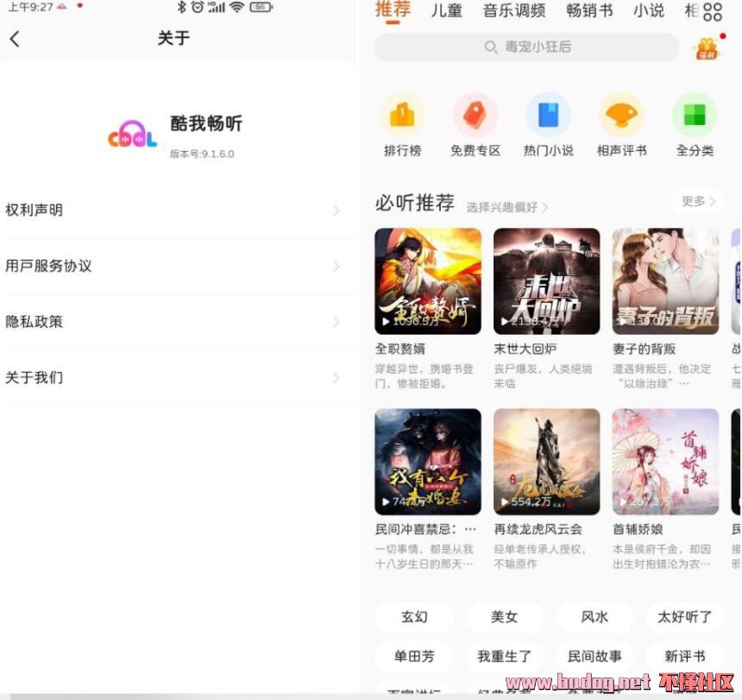Viewport: 742px width, 700px height.
Task: Select the 单田芳 tag button
Action: pos(414,656)
